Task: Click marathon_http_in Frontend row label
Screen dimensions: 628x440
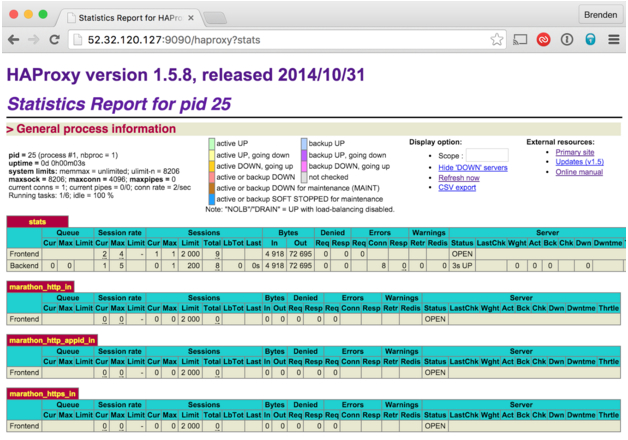Action: point(24,319)
